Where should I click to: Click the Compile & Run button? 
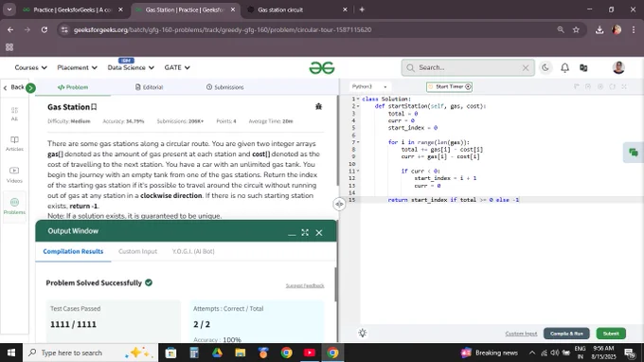tap(566, 334)
